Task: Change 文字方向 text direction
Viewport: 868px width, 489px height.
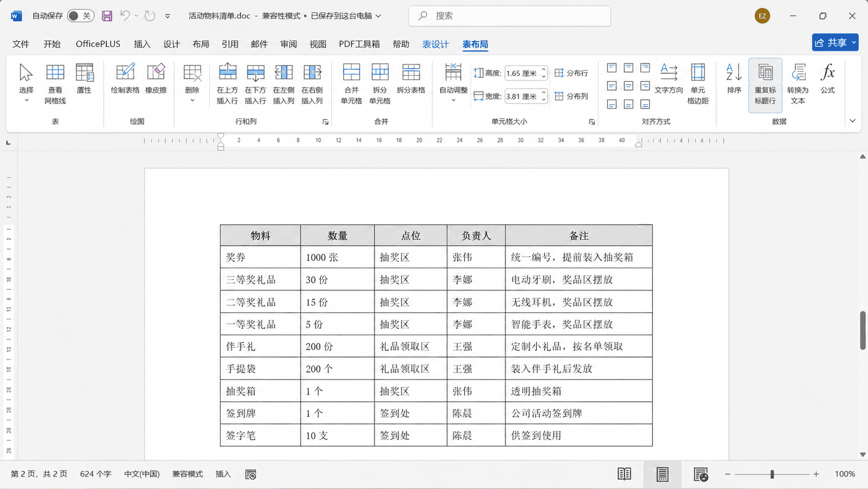Action: pos(669,78)
